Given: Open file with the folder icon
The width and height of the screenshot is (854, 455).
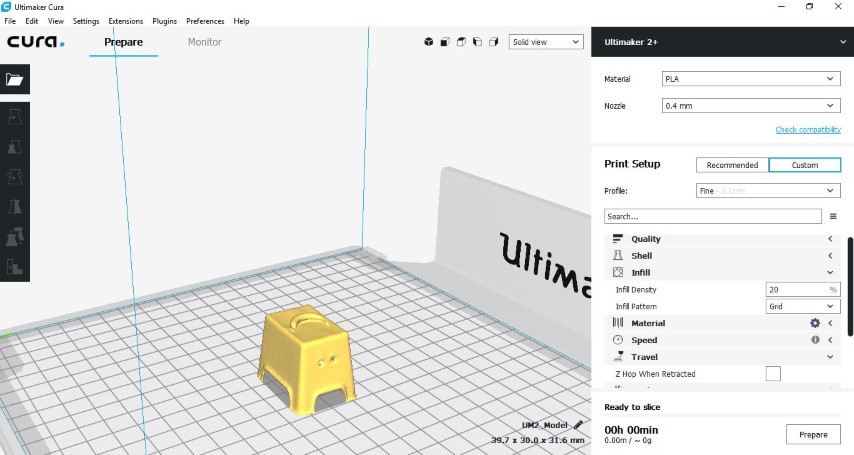Looking at the screenshot, I should (15, 80).
